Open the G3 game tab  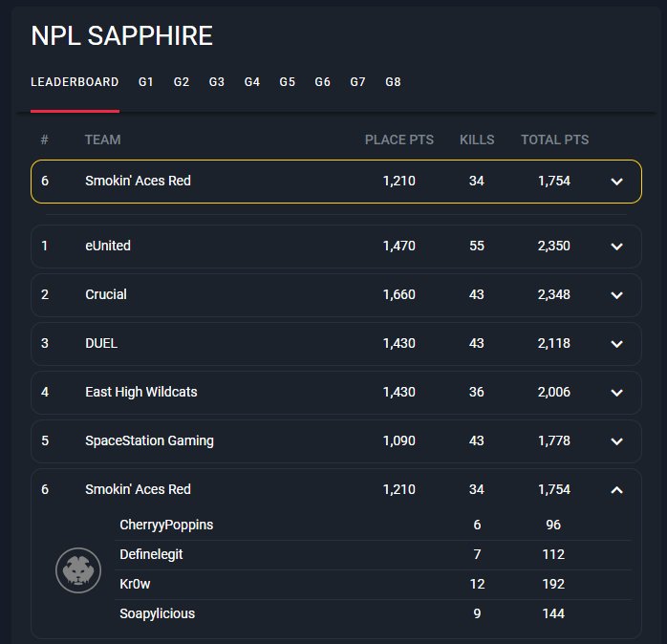217,81
